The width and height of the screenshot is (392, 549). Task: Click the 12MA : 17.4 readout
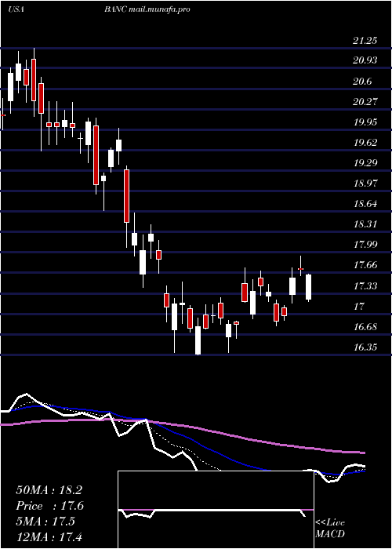click(x=49, y=537)
